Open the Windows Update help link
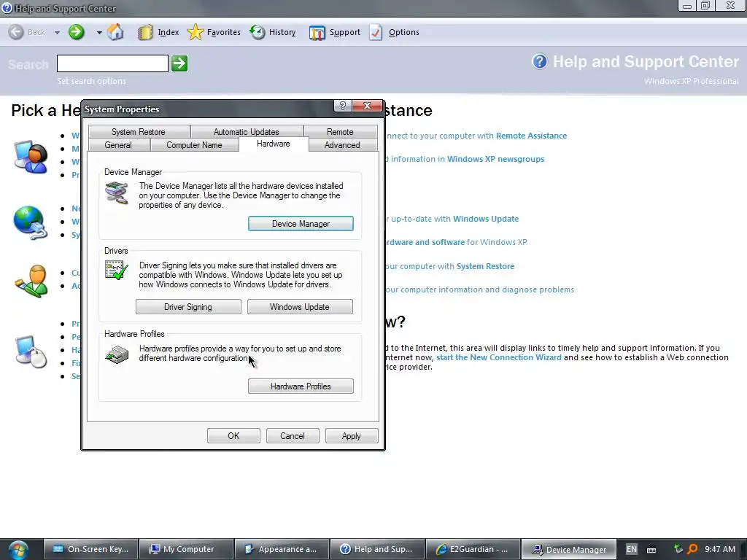The image size is (747, 560). click(485, 219)
